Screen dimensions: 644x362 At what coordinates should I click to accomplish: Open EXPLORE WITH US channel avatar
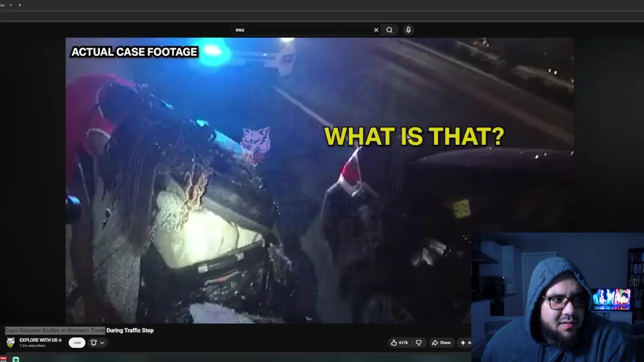(11, 342)
